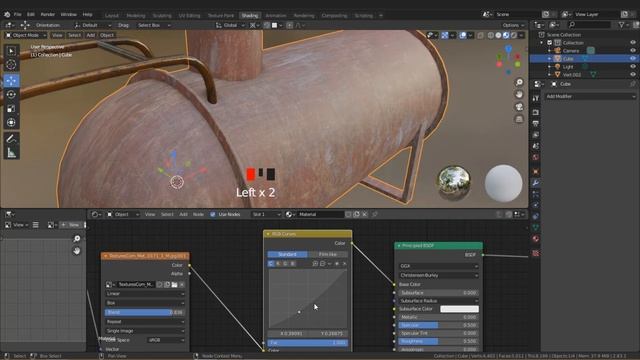Choose the Select Box tool icon
640x360 pixels.
11,51
